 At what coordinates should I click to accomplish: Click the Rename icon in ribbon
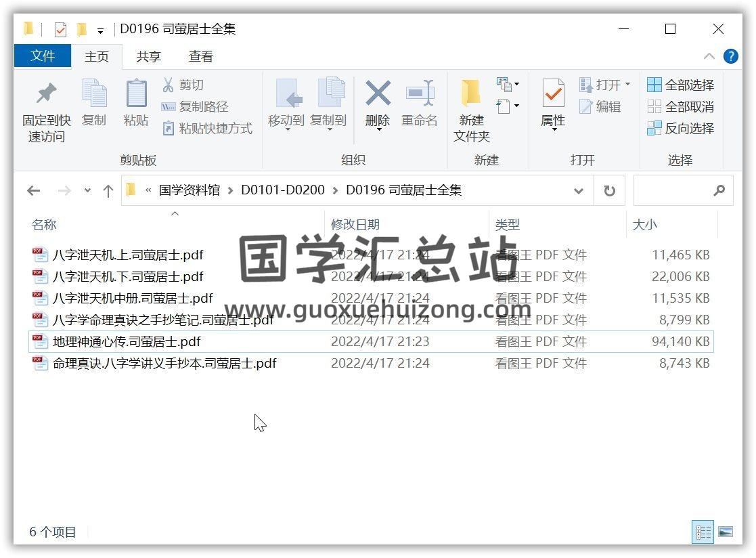click(x=420, y=95)
